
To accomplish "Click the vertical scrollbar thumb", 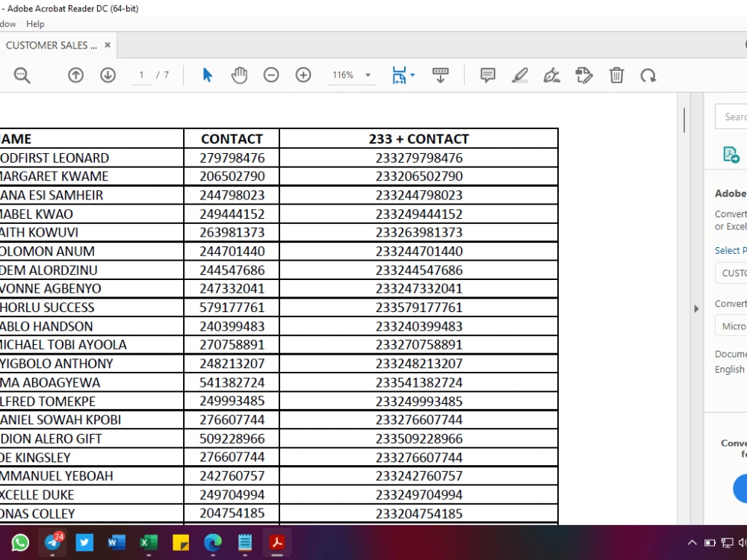I will (x=684, y=120).
